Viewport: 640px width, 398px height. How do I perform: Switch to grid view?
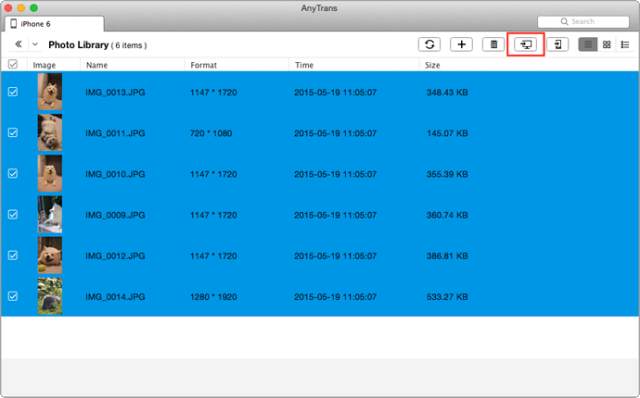(x=607, y=44)
